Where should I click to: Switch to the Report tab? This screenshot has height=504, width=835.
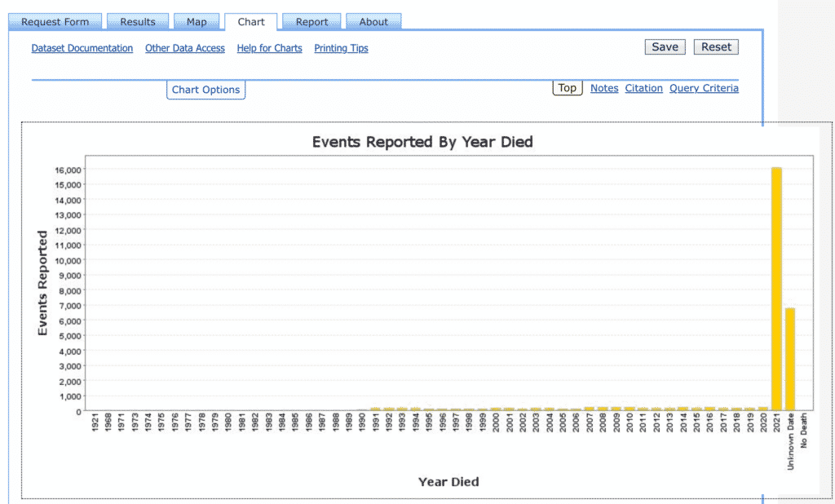coord(311,22)
